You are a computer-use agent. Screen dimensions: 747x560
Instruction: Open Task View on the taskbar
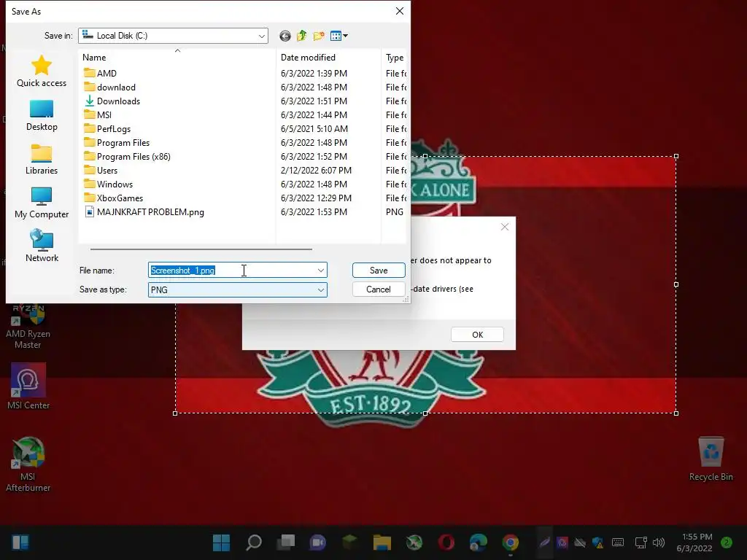point(286,542)
